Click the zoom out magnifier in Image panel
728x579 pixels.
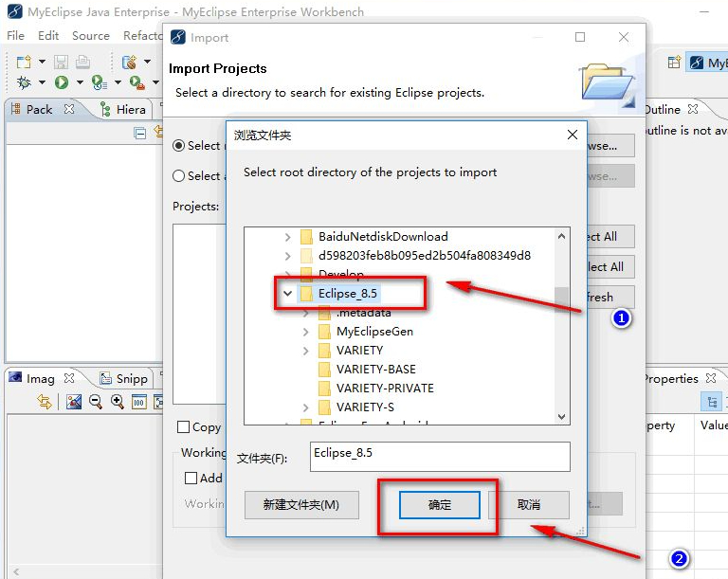pyautogui.click(x=96, y=402)
